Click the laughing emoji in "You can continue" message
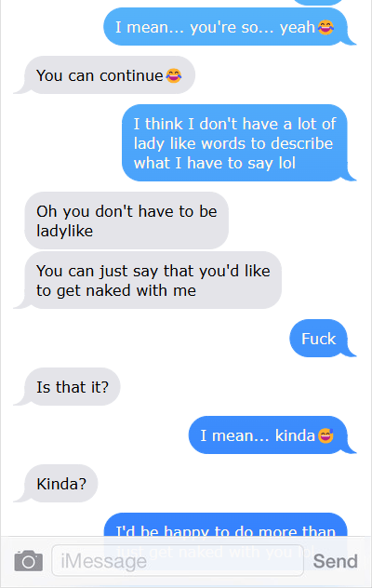The height and width of the screenshot is (588, 372). click(174, 75)
